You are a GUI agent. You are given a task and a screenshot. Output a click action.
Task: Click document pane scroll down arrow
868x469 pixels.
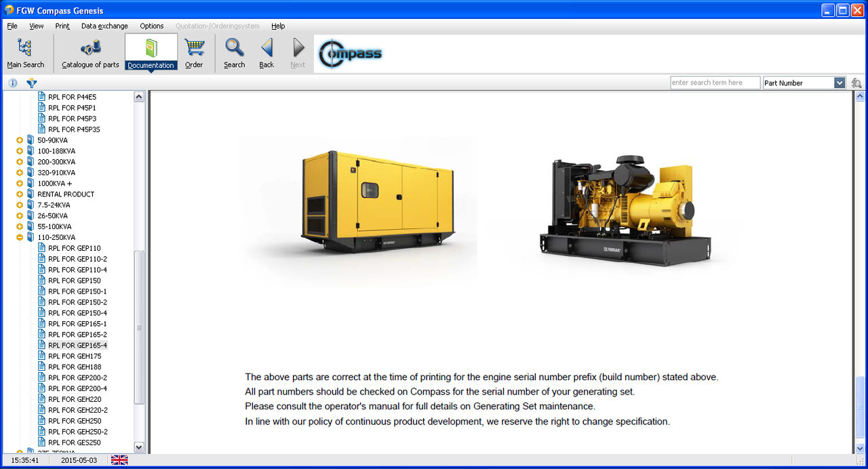pos(860,447)
